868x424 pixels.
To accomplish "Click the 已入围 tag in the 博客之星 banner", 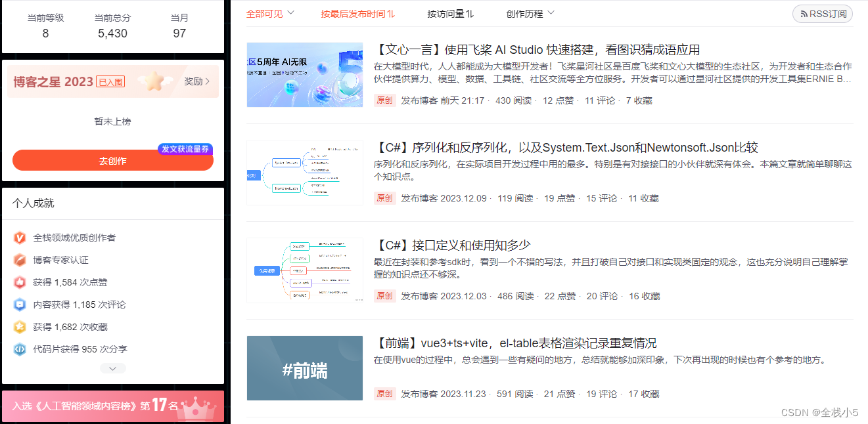I will [110, 82].
